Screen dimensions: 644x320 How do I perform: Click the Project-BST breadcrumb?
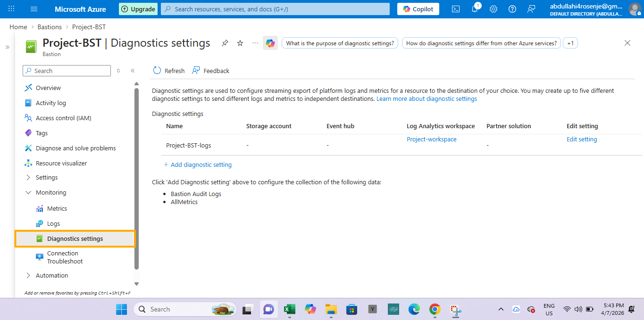click(89, 27)
